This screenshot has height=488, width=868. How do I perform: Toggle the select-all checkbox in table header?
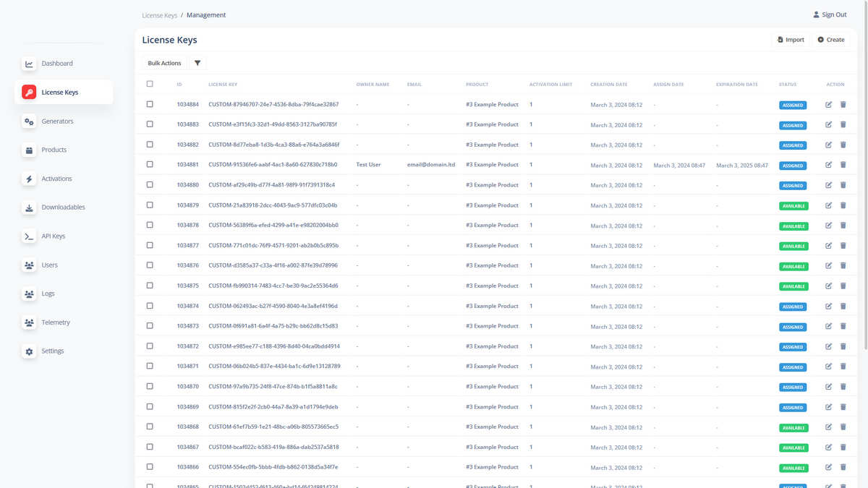pyautogui.click(x=150, y=84)
